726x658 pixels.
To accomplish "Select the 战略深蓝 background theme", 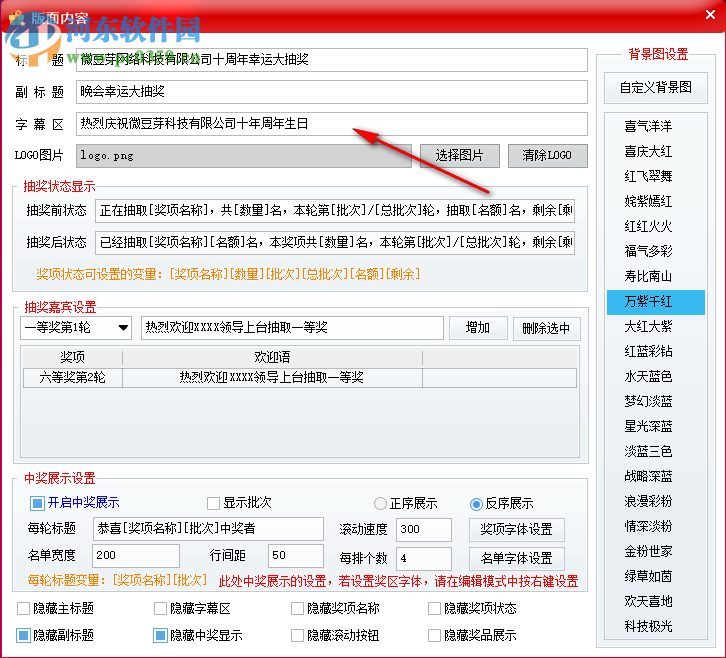I will pyautogui.click(x=656, y=476).
